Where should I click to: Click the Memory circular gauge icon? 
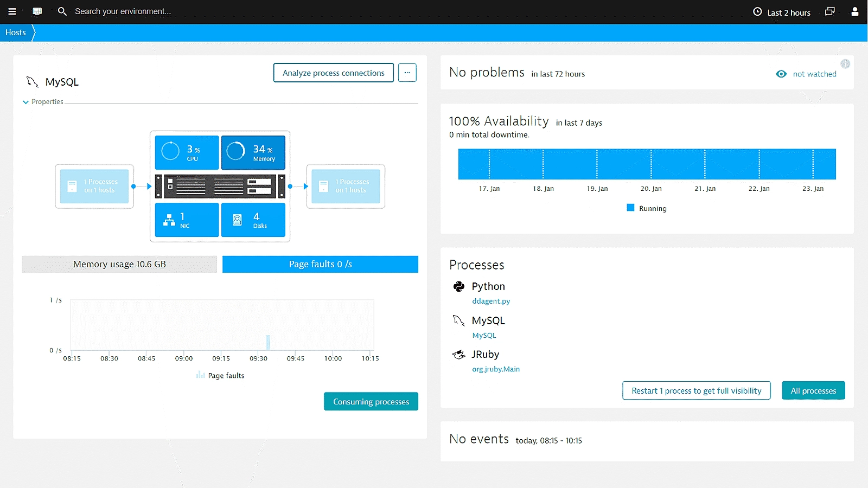pyautogui.click(x=235, y=151)
